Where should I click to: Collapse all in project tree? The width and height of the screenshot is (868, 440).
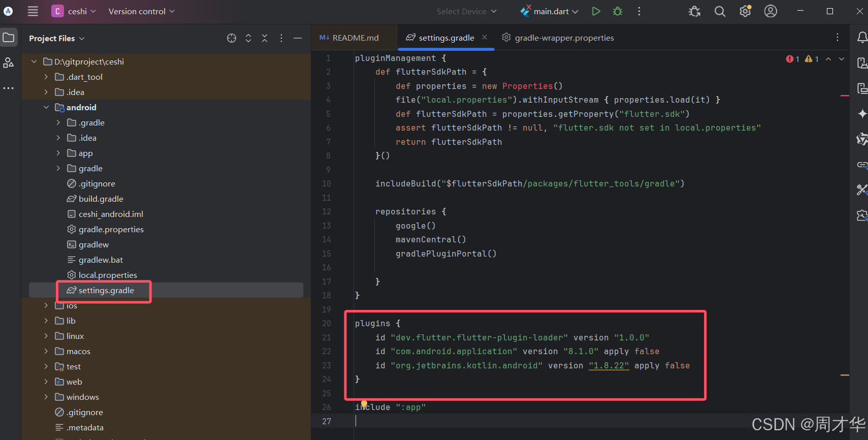coord(265,38)
